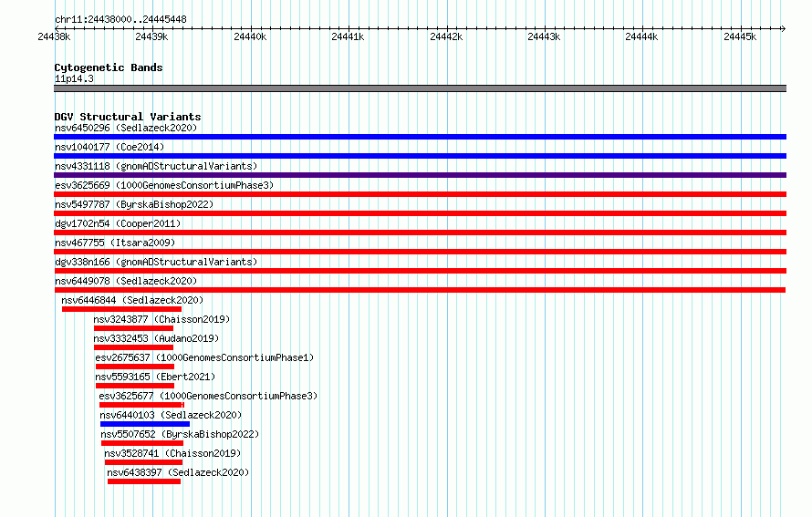Viewport: 812px width, 517px height.
Task: Open esv3625677 (1000GenomesConsortiumPhase3) label
Action: [208, 396]
